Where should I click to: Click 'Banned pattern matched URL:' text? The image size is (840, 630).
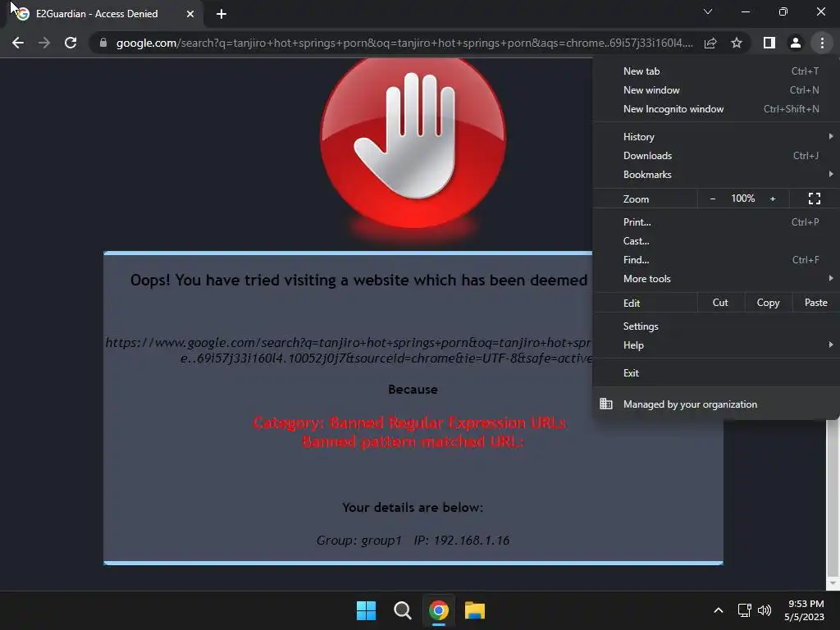pyautogui.click(x=413, y=441)
